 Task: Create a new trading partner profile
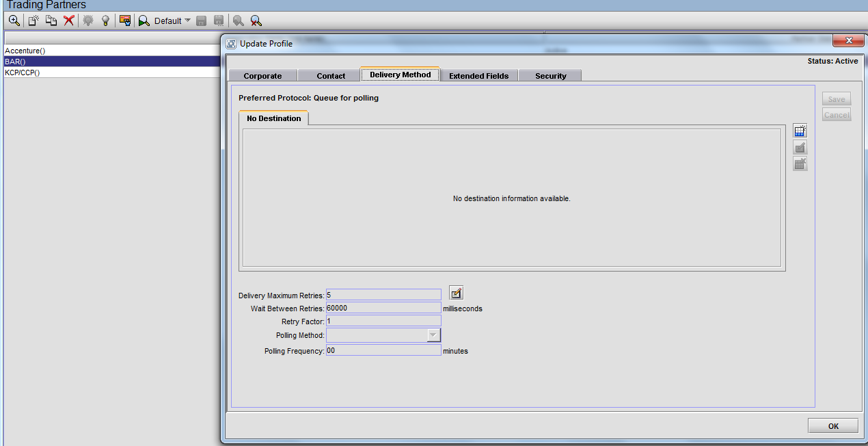[32, 21]
